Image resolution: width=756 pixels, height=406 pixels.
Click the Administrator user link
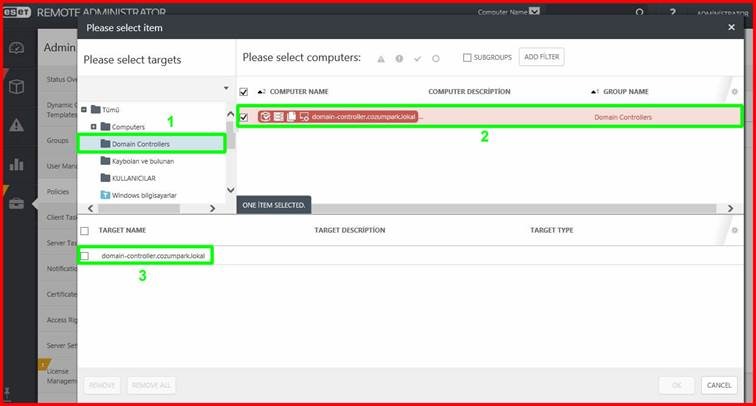coord(722,13)
